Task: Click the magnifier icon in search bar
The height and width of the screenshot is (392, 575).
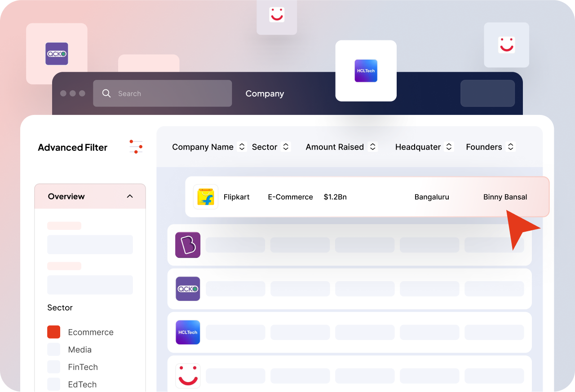Action: coord(106,93)
